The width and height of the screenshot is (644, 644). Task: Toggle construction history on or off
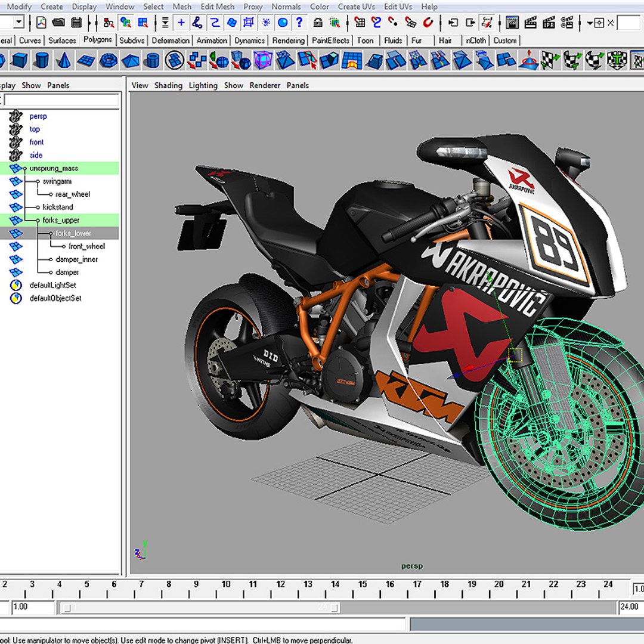point(488,23)
